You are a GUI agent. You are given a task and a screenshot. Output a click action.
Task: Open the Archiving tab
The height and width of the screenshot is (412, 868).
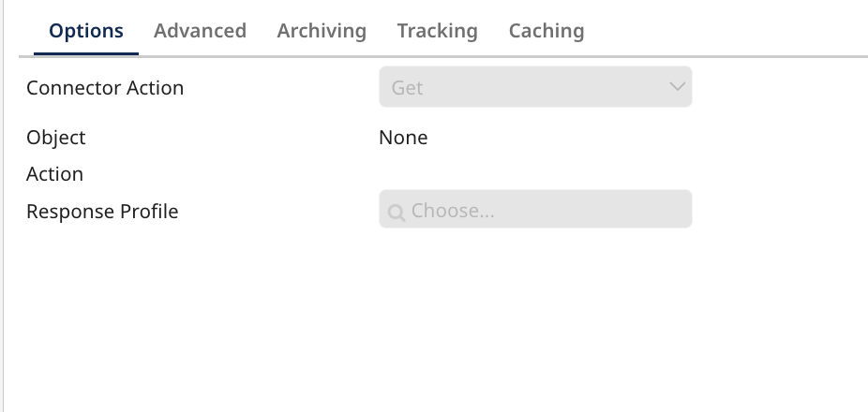click(322, 30)
